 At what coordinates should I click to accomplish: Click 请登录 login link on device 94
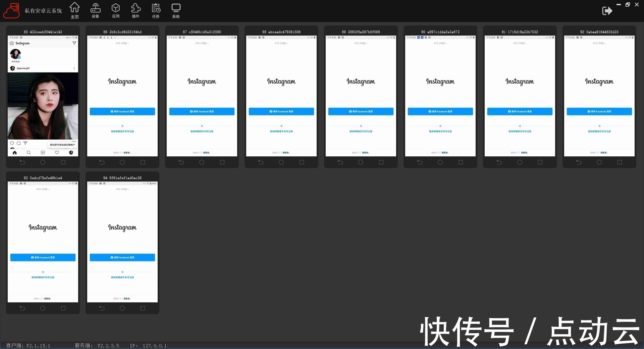click(127, 299)
